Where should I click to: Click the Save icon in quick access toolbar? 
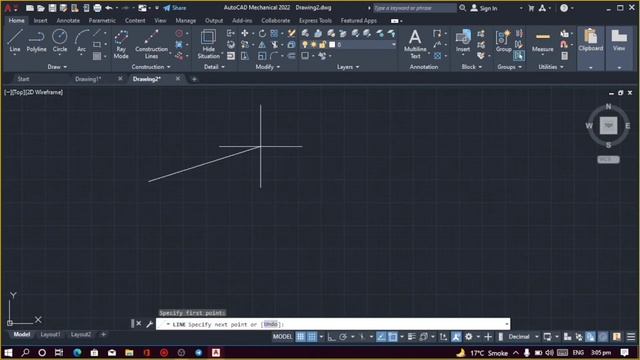[52, 8]
